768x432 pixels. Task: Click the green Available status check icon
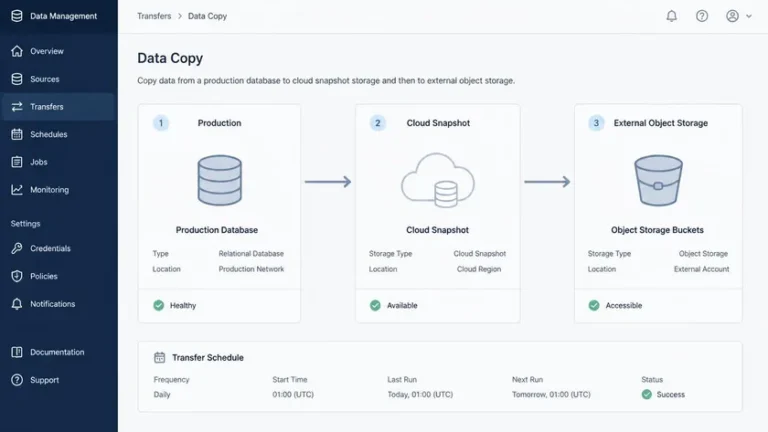click(x=375, y=306)
